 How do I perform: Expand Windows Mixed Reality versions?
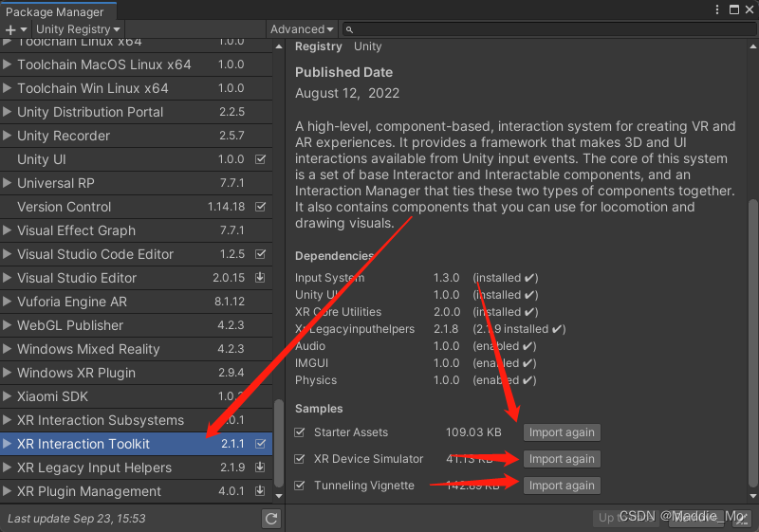click(7, 348)
